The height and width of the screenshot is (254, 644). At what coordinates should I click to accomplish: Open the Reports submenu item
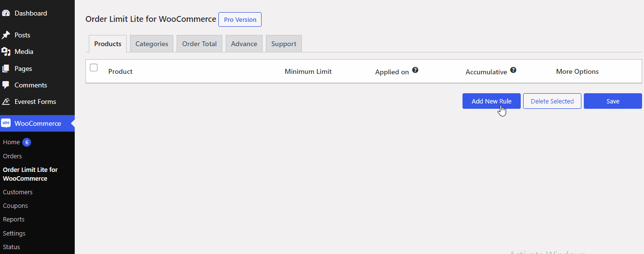pyautogui.click(x=14, y=219)
